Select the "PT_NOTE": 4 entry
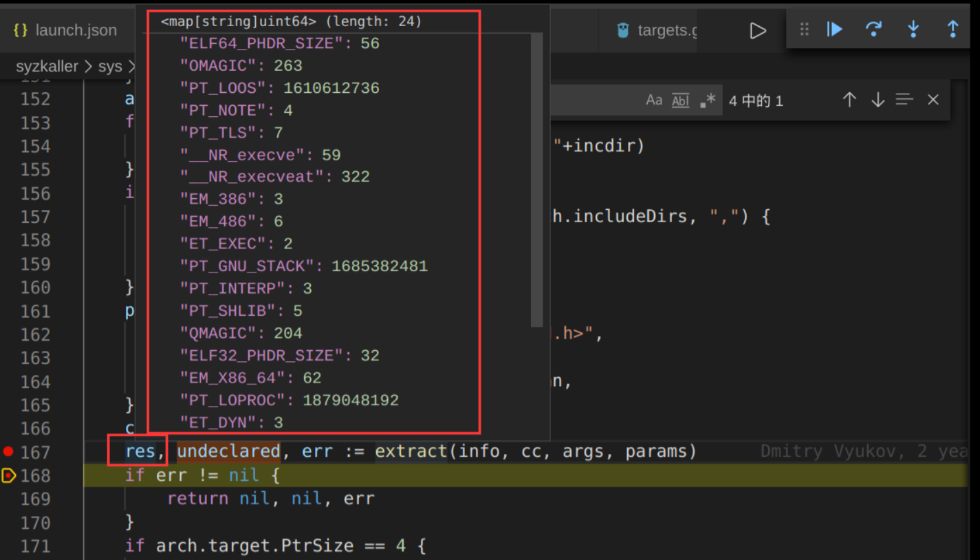 click(x=237, y=110)
